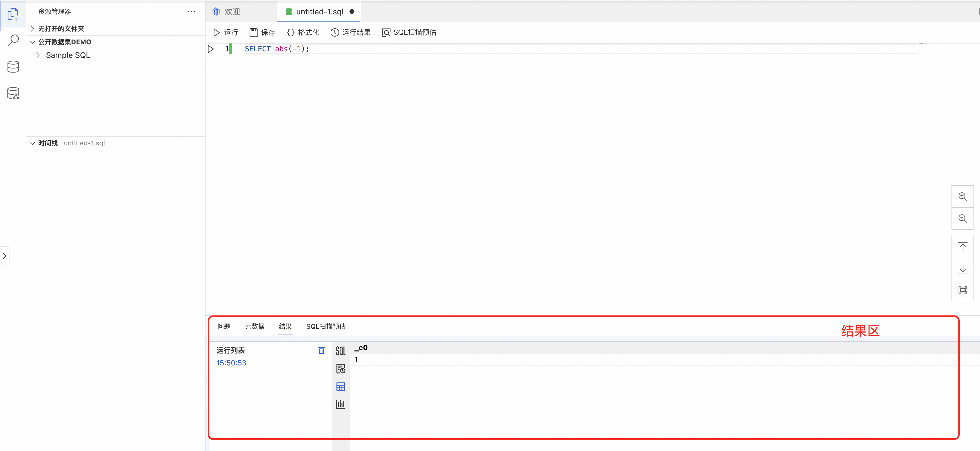Switch to the 元数据 tab

click(254, 326)
